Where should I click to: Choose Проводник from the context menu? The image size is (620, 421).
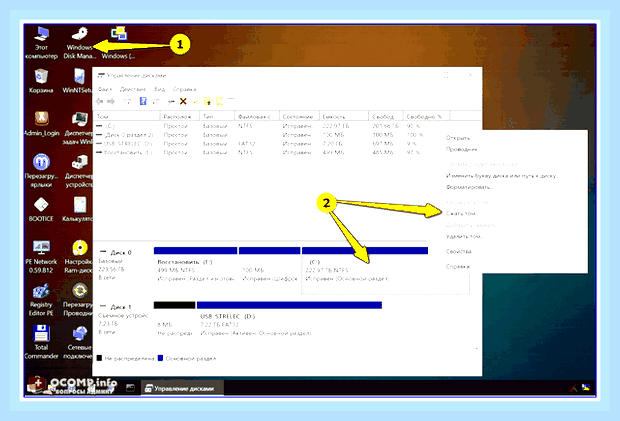(x=461, y=149)
